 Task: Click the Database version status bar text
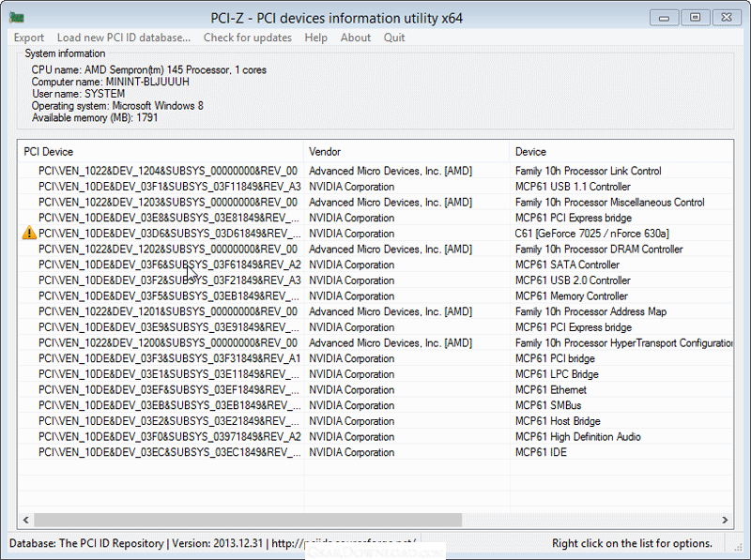pyautogui.click(x=213, y=543)
